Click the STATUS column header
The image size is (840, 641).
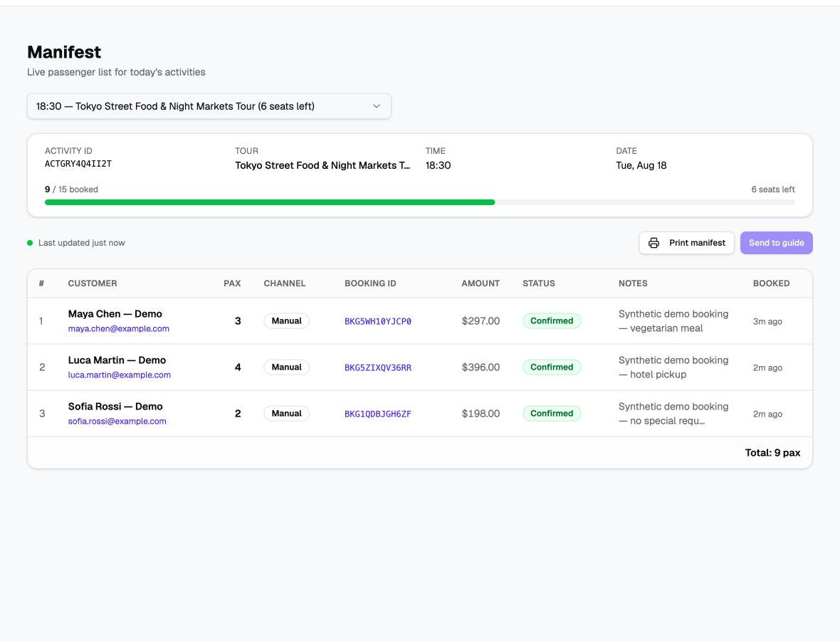point(539,283)
